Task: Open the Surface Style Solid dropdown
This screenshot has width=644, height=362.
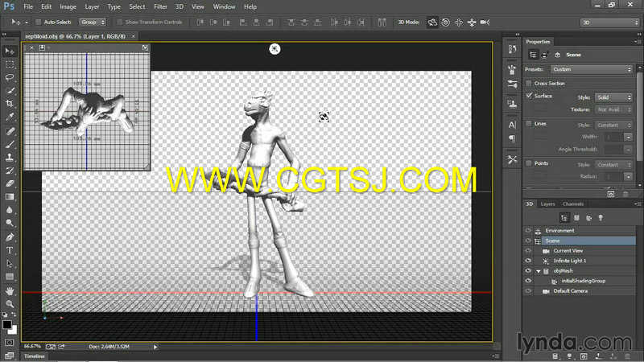Action: [613, 97]
